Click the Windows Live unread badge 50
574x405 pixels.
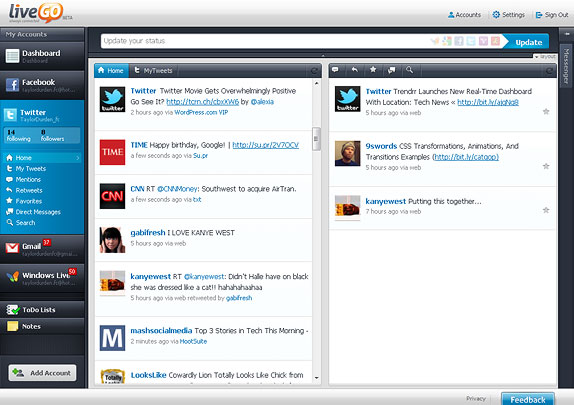click(x=72, y=272)
